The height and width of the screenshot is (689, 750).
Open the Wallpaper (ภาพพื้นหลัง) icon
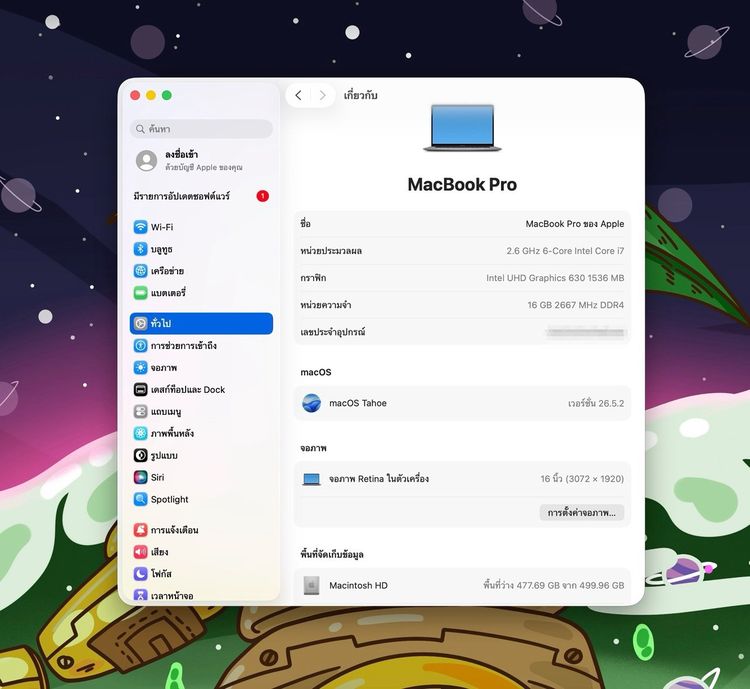(x=140, y=433)
